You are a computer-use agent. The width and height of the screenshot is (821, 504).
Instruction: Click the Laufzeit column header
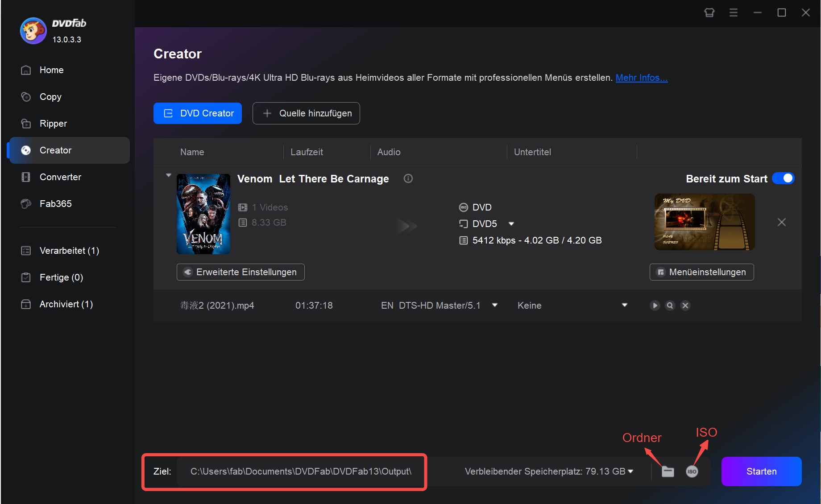click(307, 152)
